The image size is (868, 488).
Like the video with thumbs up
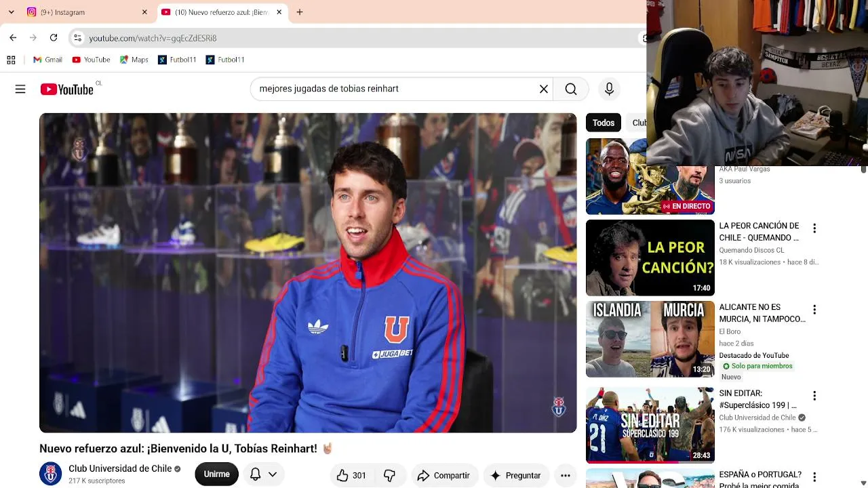pos(351,475)
